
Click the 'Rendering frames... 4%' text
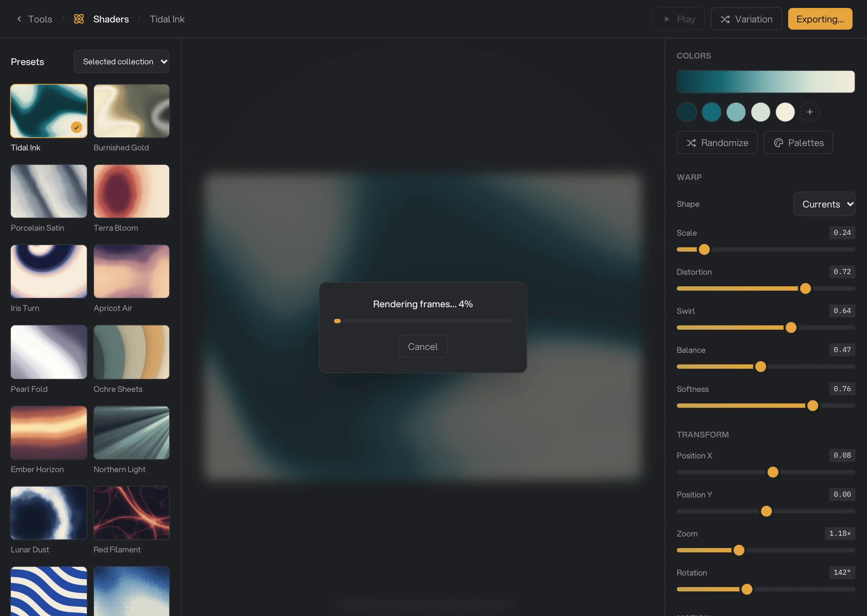point(423,304)
